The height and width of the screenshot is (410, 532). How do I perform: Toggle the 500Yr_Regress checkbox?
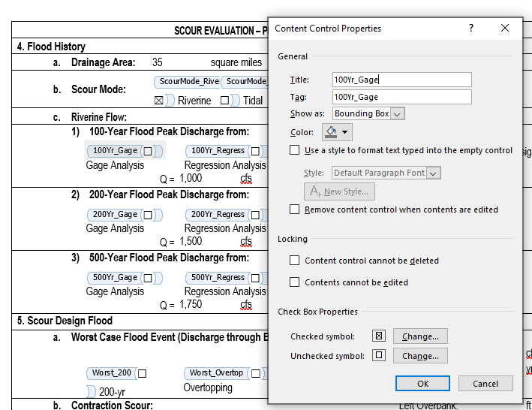click(x=255, y=278)
